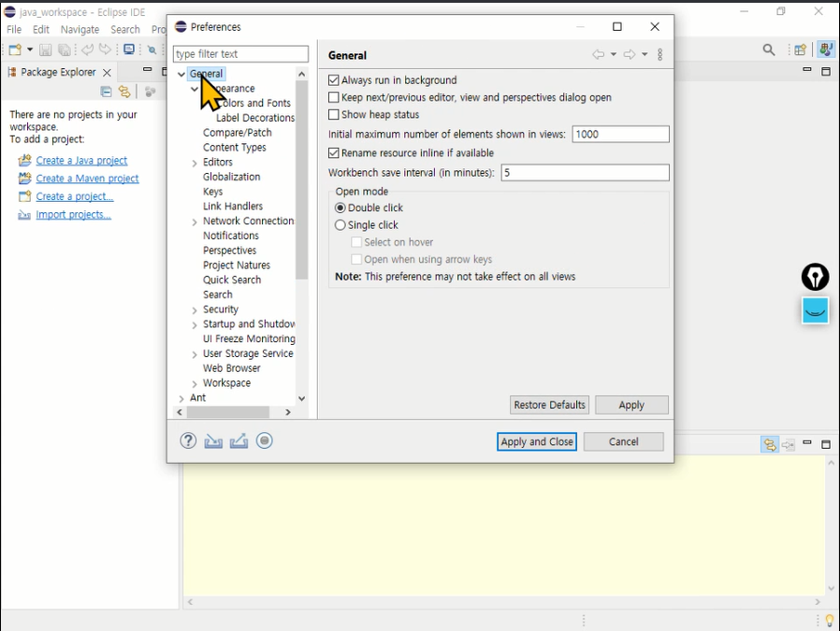Image resolution: width=840 pixels, height=631 pixels.
Task: Click the New wizard toolbar icon
Action: (15, 50)
